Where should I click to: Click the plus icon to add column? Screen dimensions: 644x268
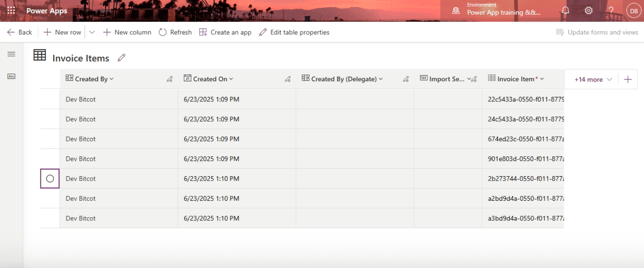coord(627,79)
